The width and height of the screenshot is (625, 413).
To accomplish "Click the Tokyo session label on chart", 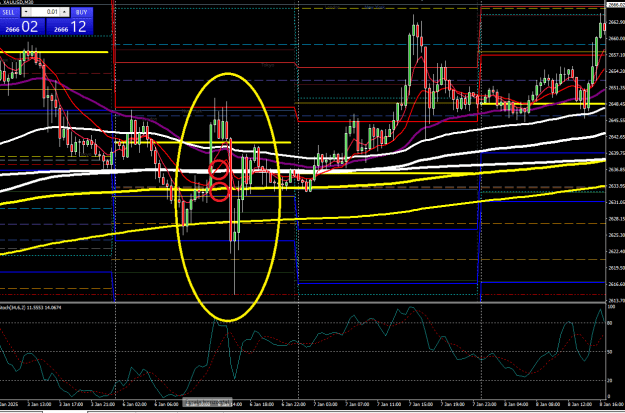I will point(267,65).
